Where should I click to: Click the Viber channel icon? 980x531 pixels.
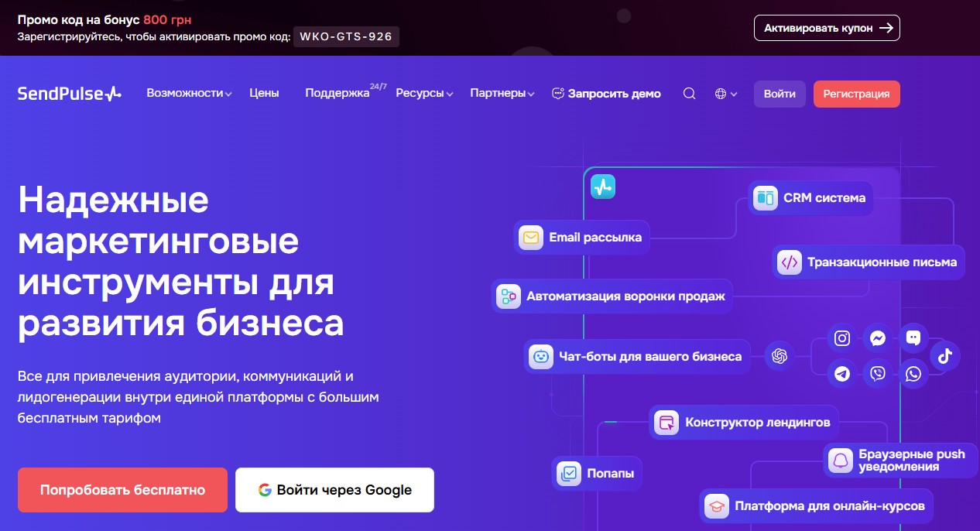click(x=878, y=374)
